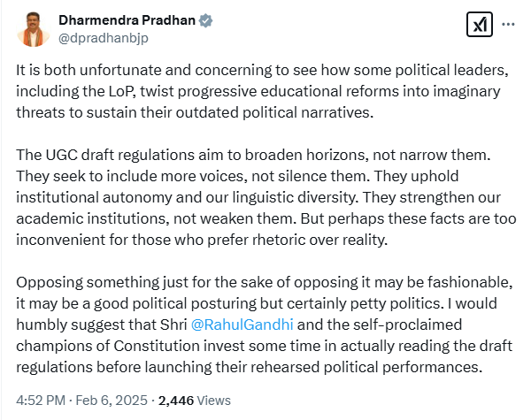The height and width of the screenshot is (420, 531).
Task: Open the Grok xAI icon
Action: click(479, 25)
